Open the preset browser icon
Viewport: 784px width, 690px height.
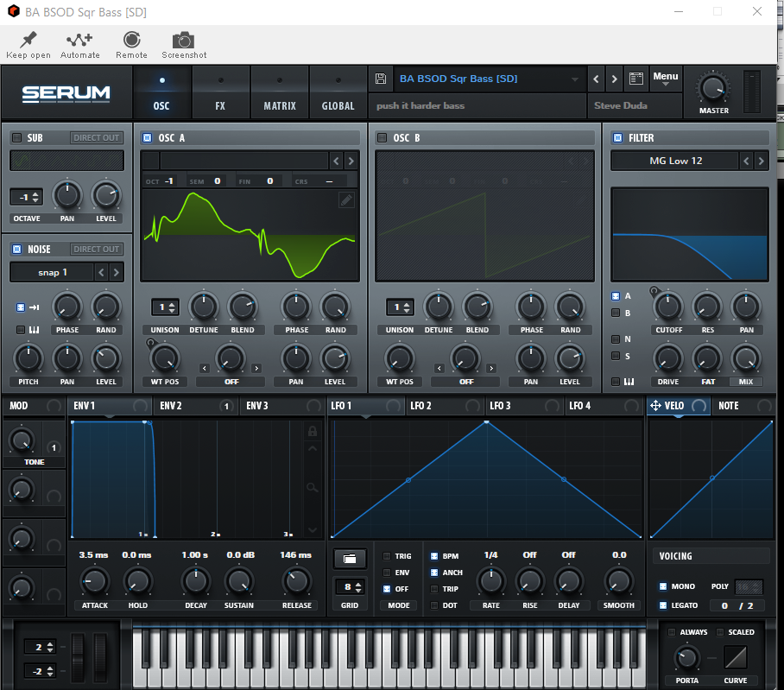636,79
